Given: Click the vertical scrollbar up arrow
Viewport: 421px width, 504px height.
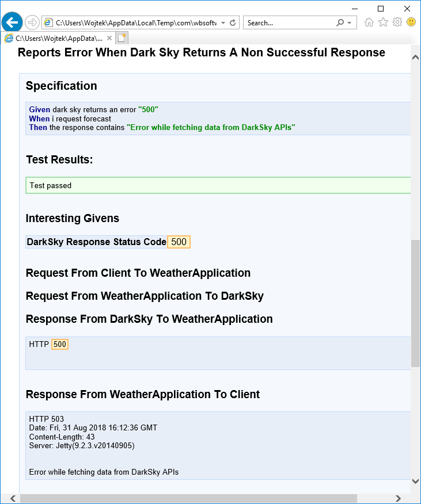Looking at the screenshot, I should (415, 57).
